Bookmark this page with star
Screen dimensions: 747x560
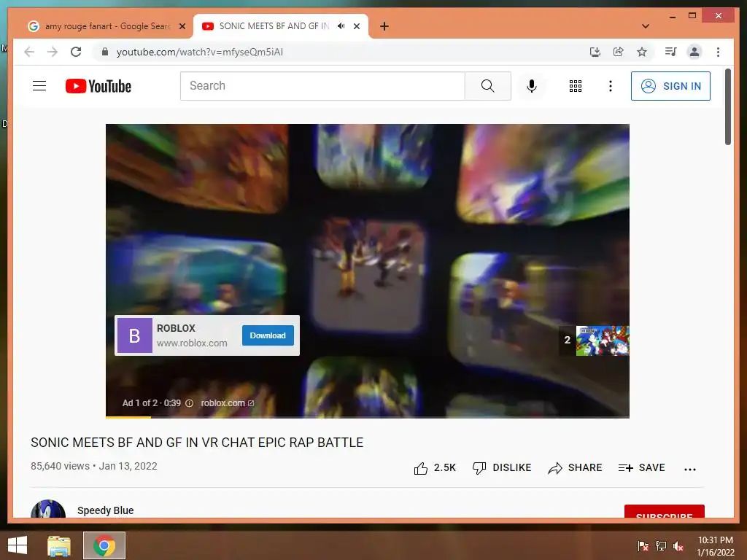tap(642, 52)
